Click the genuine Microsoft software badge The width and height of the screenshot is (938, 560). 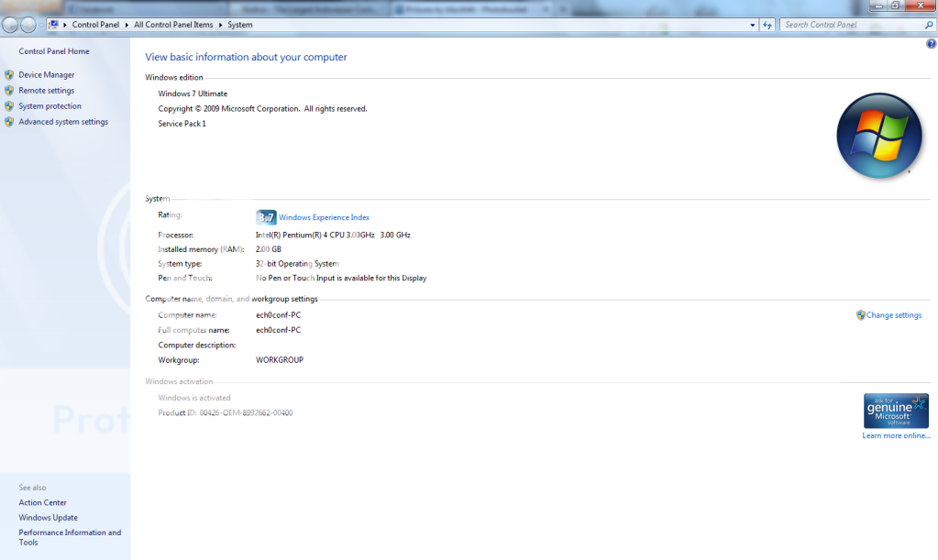click(896, 411)
